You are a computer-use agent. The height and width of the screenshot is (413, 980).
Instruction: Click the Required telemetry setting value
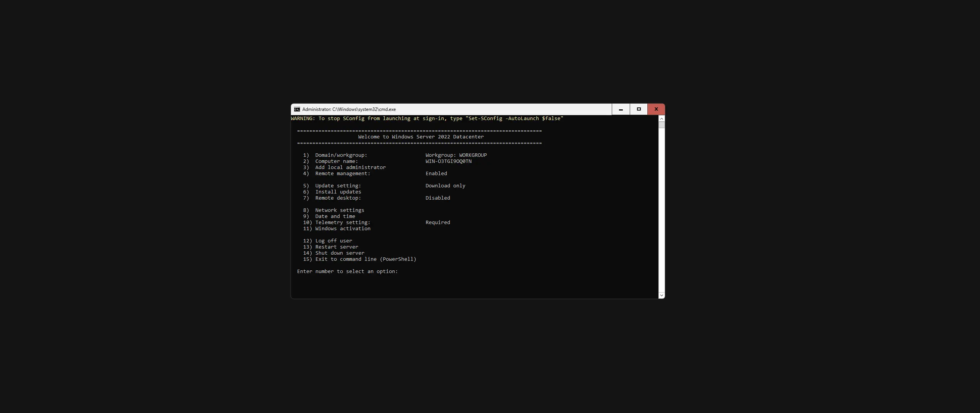coord(438,222)
